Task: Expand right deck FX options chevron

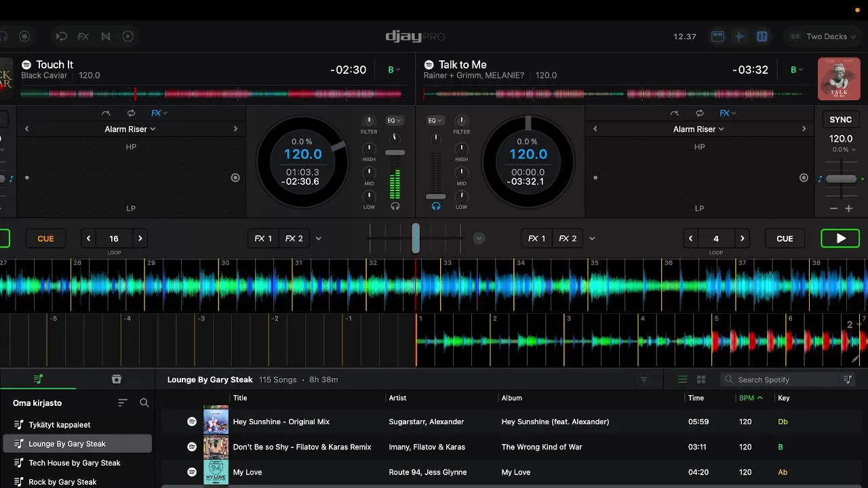Action: tap(592, 239)
